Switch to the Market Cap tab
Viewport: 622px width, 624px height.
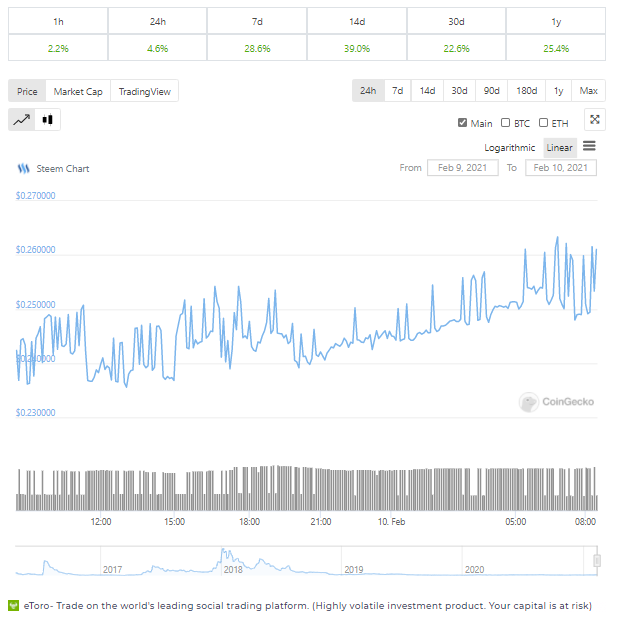pyautogui.click(x=78, y=91)
